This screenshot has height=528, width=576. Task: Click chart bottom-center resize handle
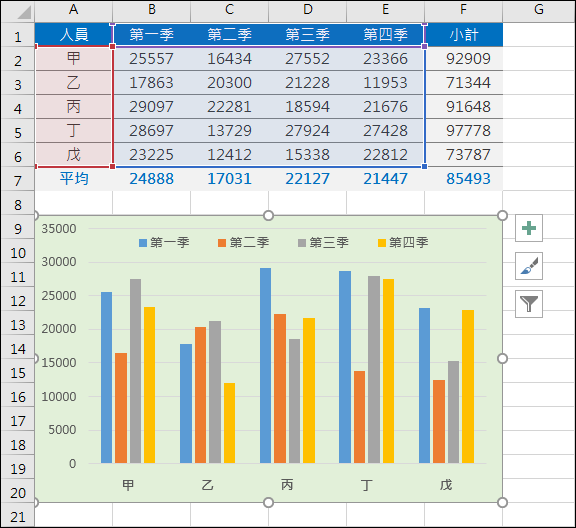pos(269,502)
